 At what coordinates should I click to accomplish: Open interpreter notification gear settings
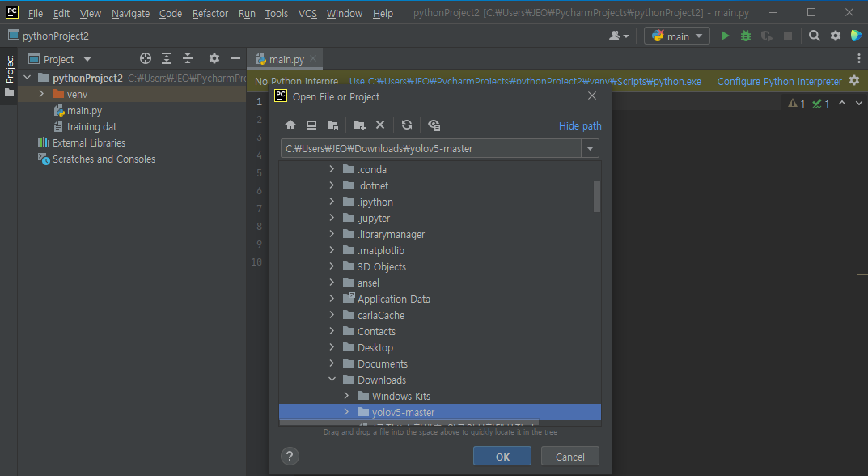coord(854,80)
